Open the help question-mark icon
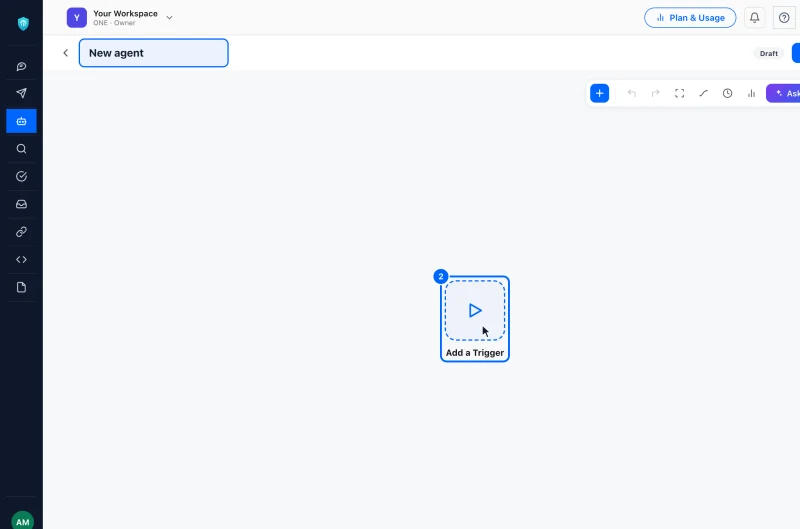 tap(784, 18)
